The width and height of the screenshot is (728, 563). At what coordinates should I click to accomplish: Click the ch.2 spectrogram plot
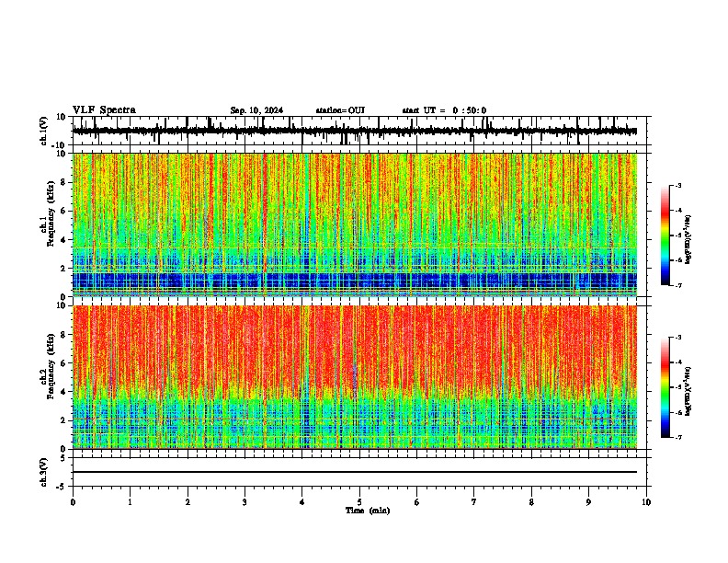[x=355, y=377]
